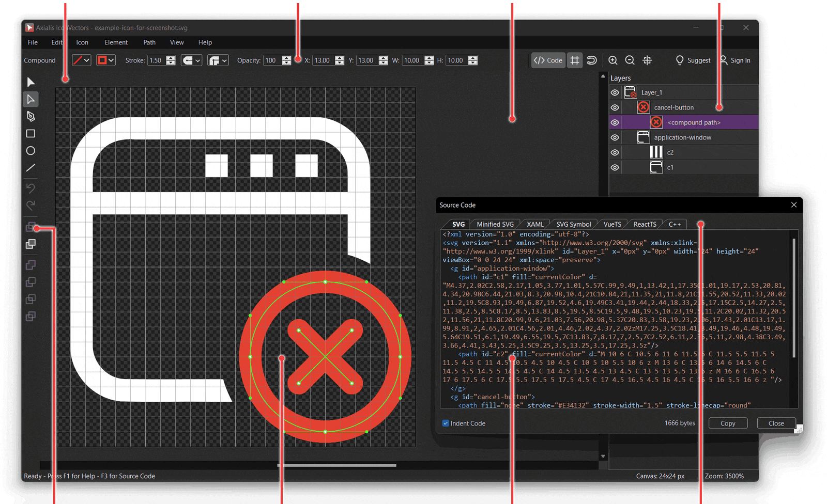Select the Ellipse tool
Image resolution: width=827 pixels, height=504 pixels.
pos(30,151)
